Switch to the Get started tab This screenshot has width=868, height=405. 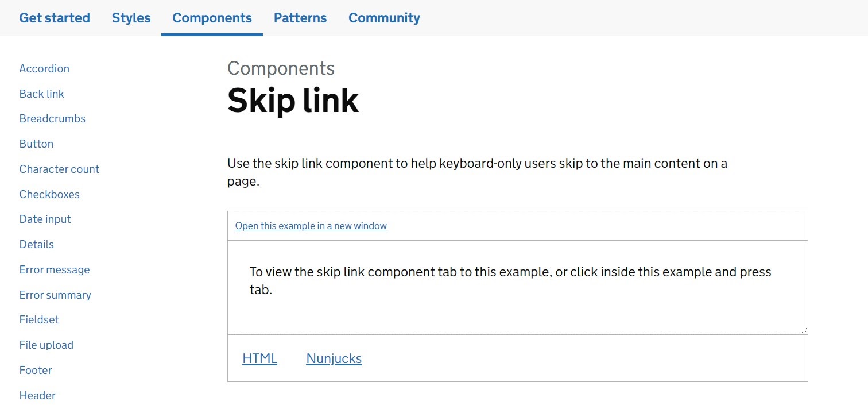pos(54,18)
